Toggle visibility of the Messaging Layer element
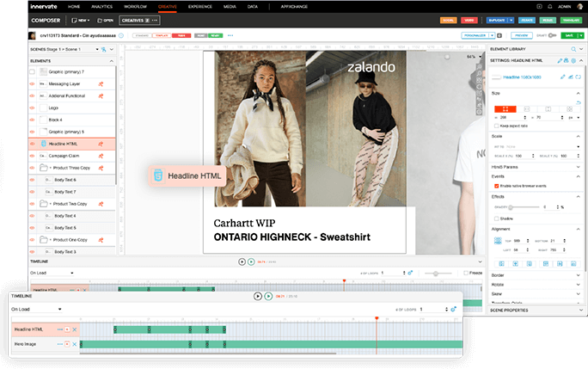This screenshot has height=369, width=588. coord(33,84)
